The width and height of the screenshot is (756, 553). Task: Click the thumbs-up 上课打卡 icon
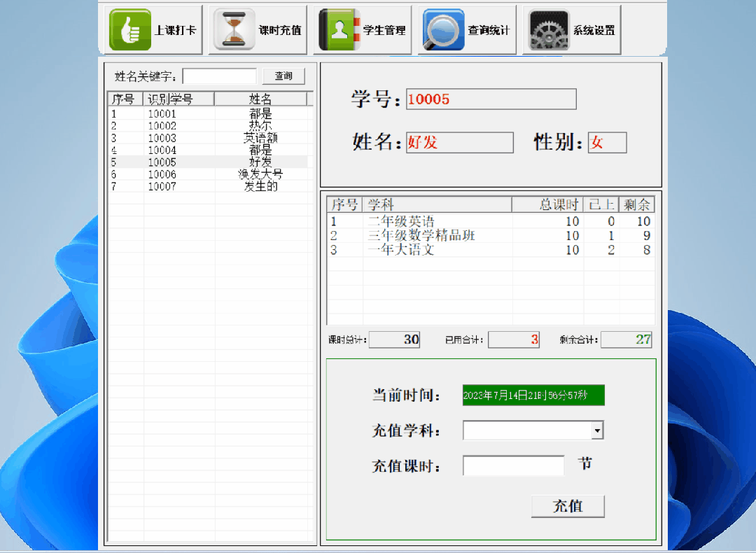pos(129,29)
